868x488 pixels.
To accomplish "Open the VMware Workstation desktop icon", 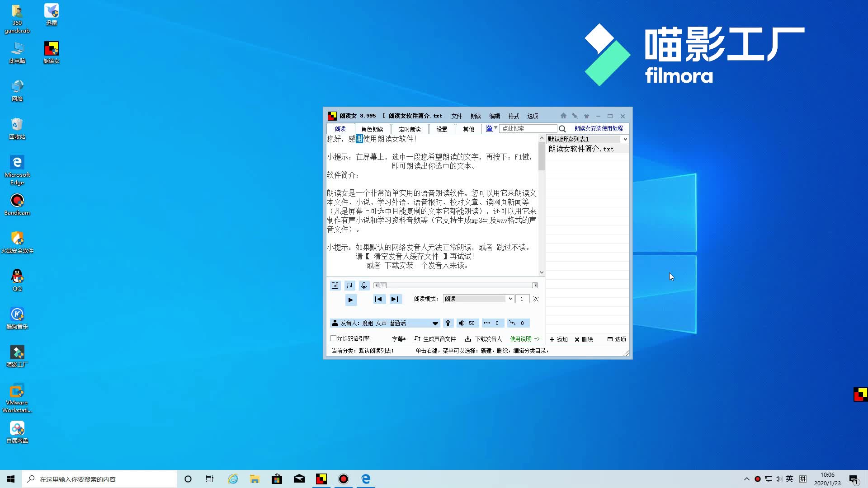I will [17, 398].
